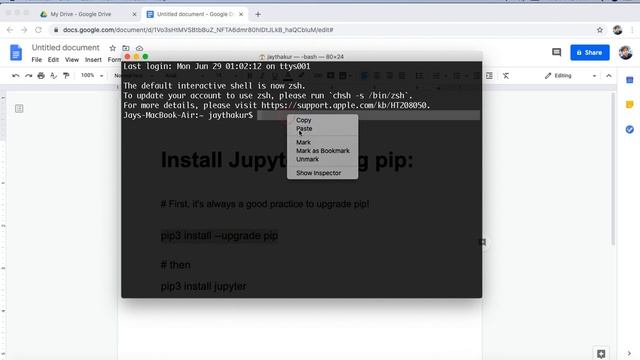Click the blue Share button

click(x=590, y=52)
